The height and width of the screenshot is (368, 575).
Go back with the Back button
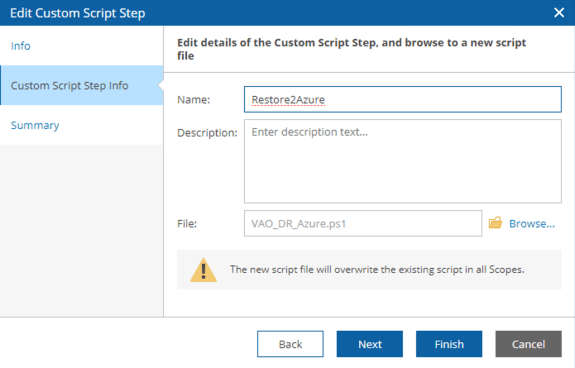click(290, 344)
